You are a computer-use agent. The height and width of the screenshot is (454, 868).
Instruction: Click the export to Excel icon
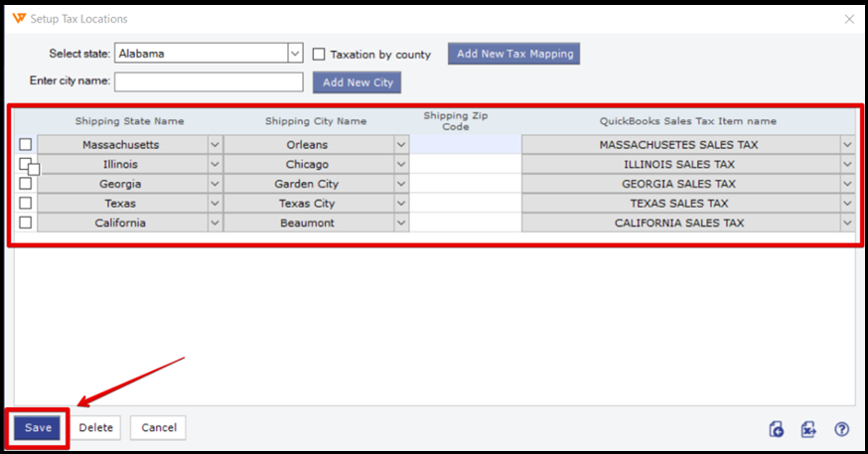(808, 429)
